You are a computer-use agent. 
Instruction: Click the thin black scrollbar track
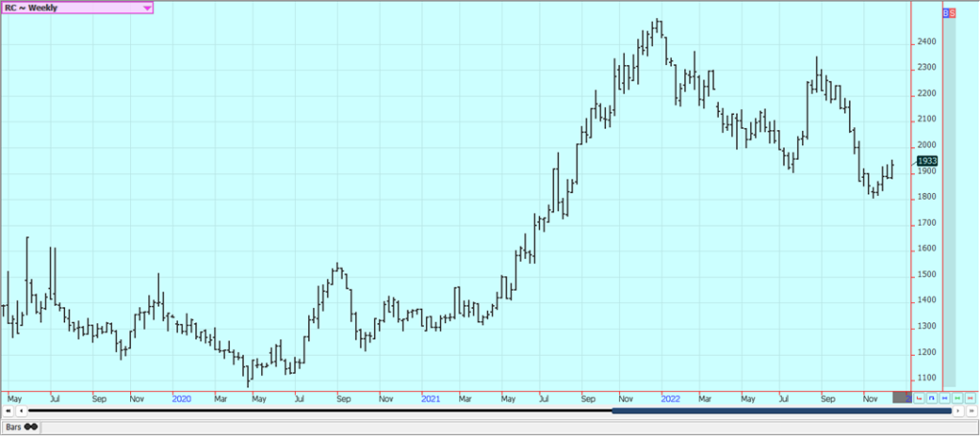coord(320,411)
